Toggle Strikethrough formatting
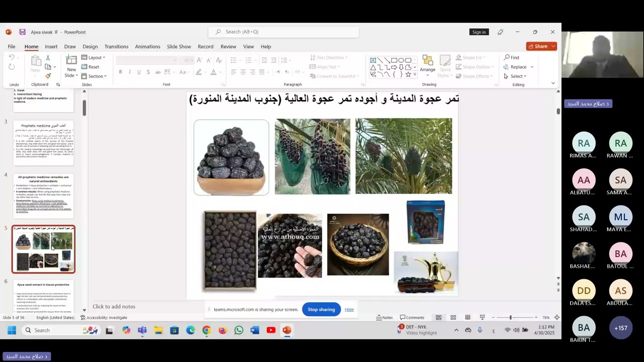644x362 pixels. point(157,72)
